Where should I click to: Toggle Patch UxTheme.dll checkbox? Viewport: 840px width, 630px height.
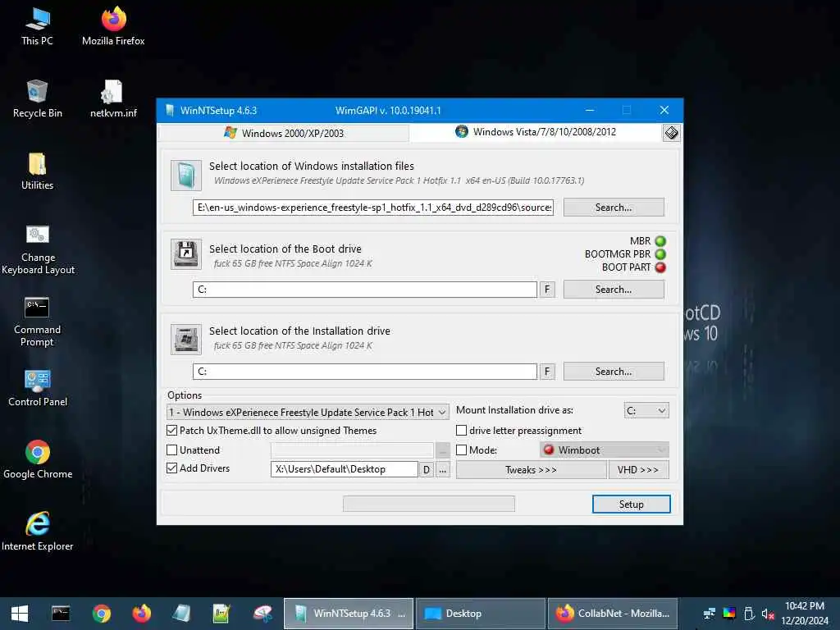(x=172, y=430)
